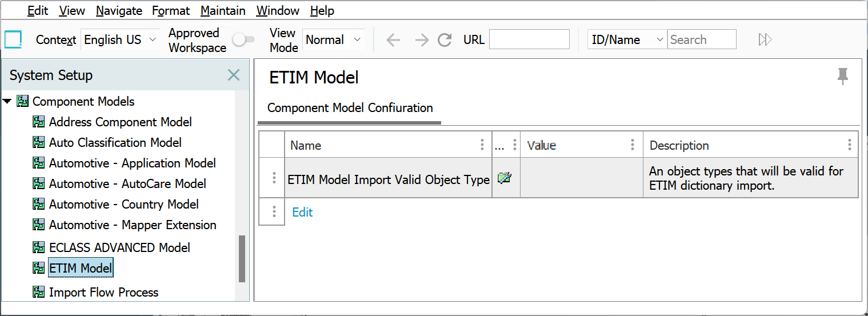The height and width of the screenshot is (316, 868).
Task: Click the edit icon in ETIM Model Import row
Action: pos(505,178)
